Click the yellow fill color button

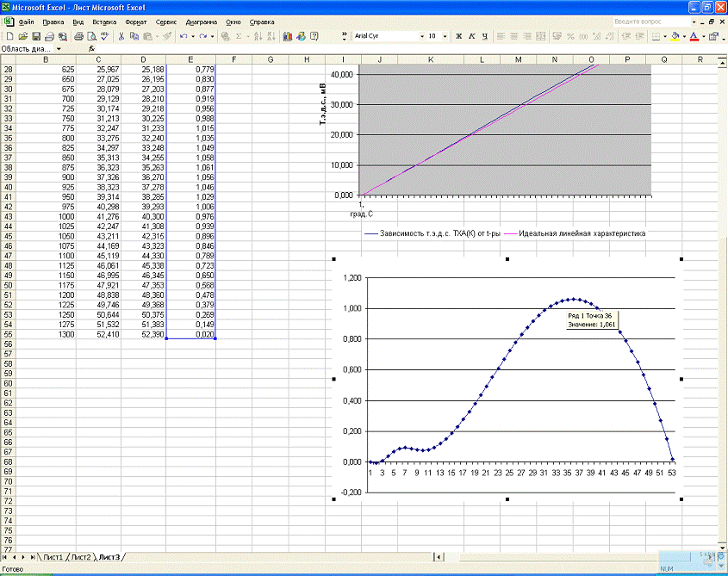point(675,37)
